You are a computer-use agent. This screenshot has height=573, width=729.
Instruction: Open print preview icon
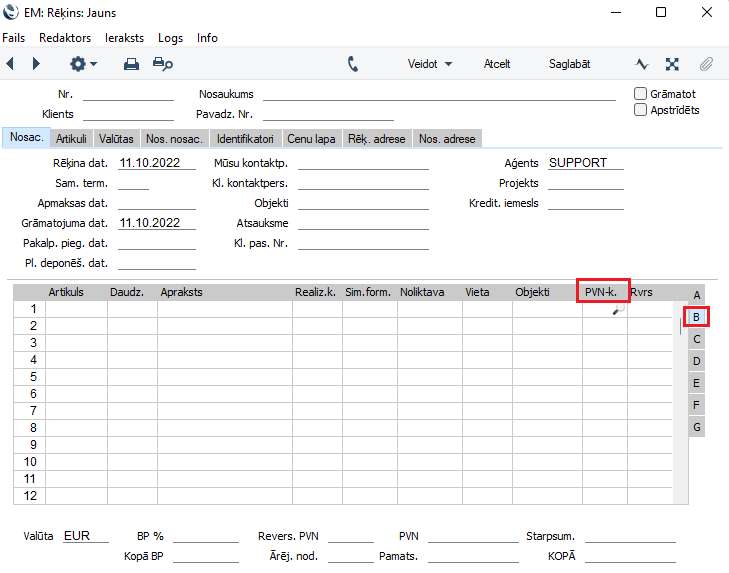coord(162,64)
